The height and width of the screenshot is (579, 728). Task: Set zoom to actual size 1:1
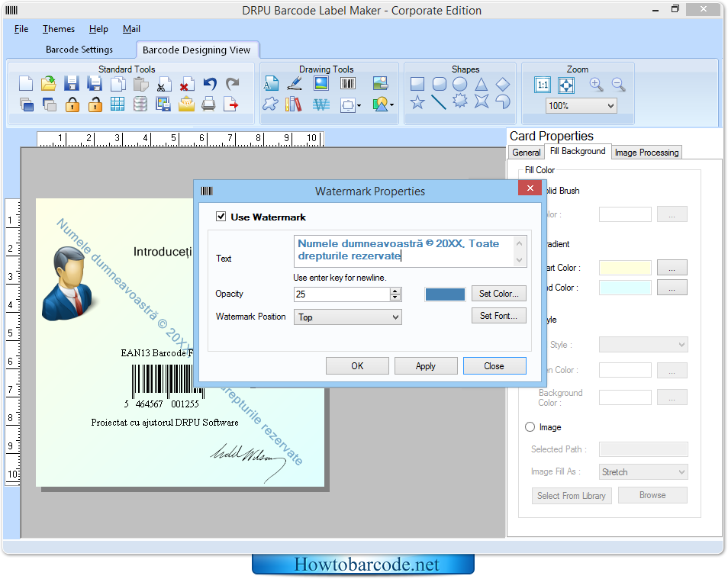point(543,85)
